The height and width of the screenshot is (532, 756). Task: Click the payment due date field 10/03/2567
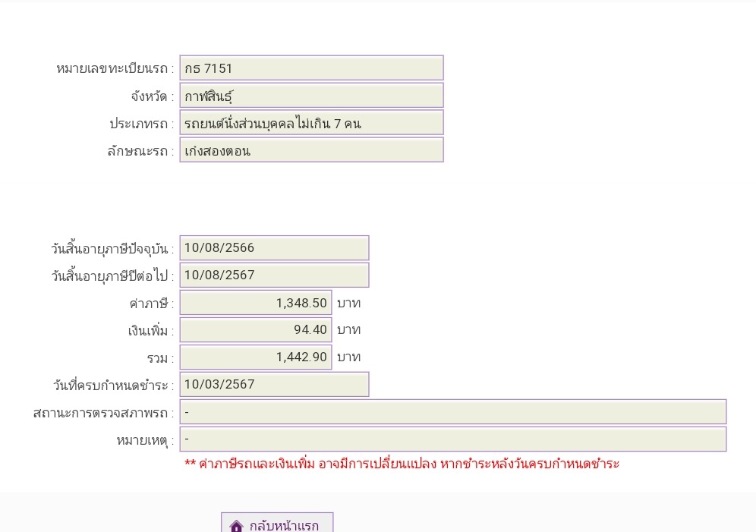[x=274, y=385]
